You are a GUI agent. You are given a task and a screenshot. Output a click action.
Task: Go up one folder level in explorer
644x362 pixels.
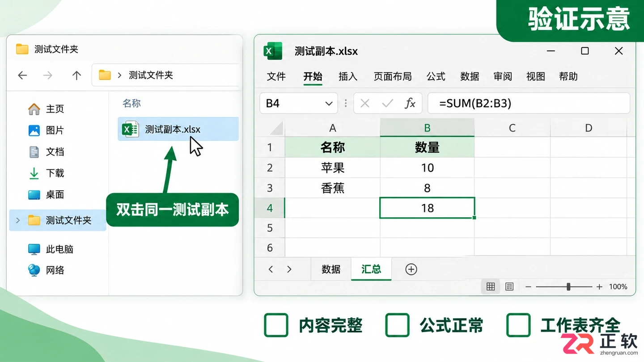tap(76, 75)
